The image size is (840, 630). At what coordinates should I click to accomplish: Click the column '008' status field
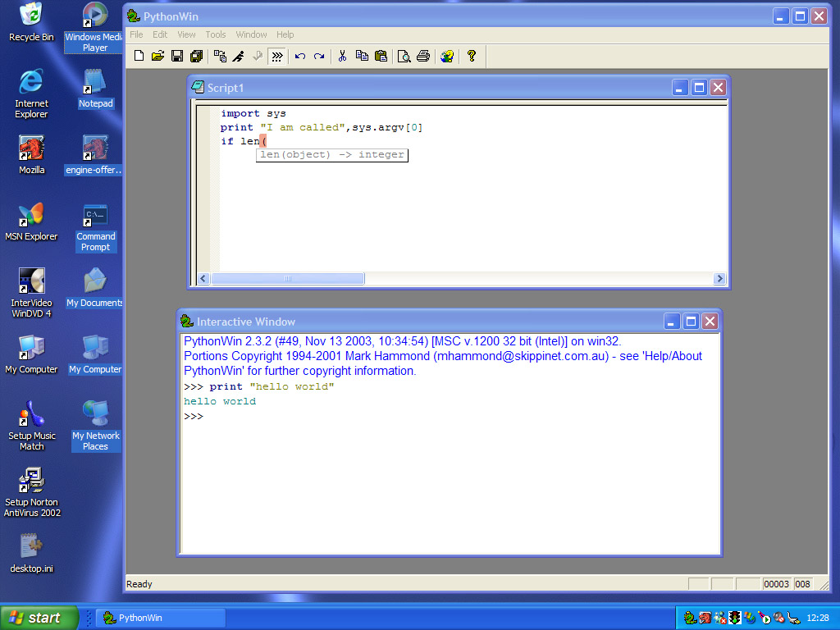pyautogui.click(x=802, y=584)
